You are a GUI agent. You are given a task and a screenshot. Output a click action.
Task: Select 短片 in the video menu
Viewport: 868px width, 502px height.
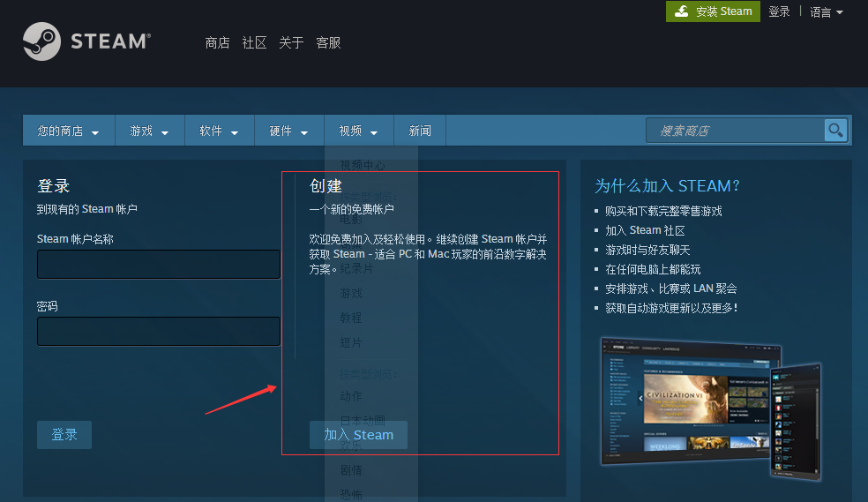351,342
